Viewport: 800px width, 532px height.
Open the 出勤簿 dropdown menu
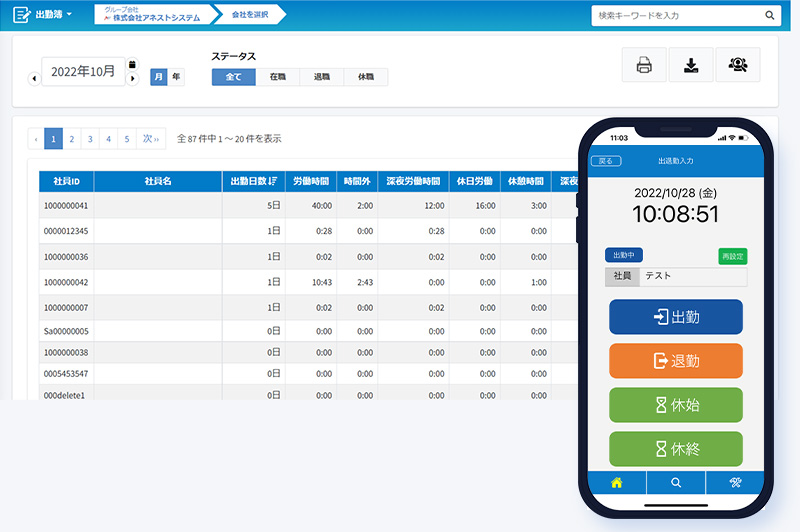[43, 15]
